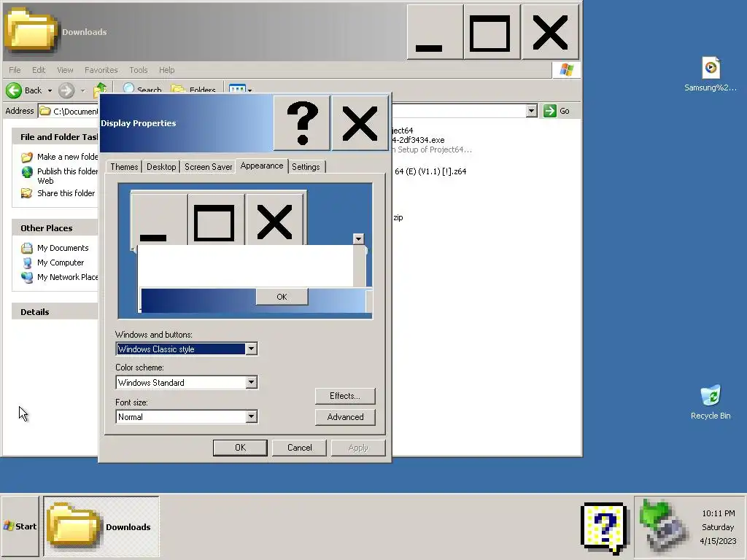Click the Share this folder link
This screenshot has width=747, height=560.
(66, 193)
